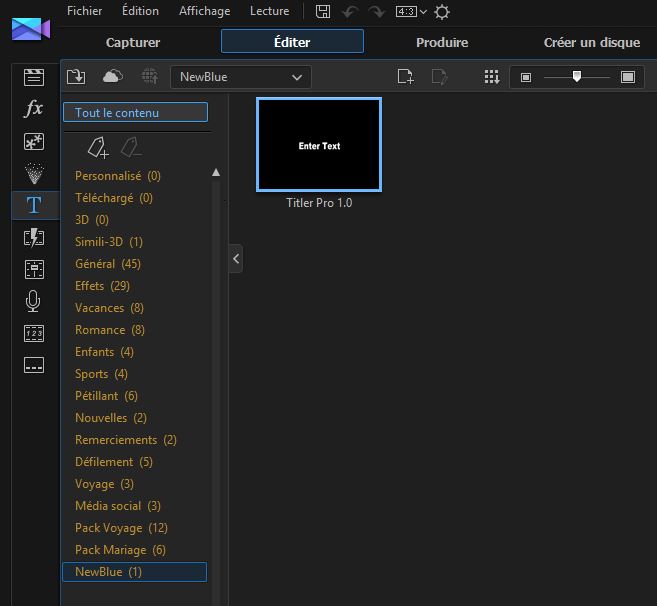Screen dimensions: 657x606
Task: Click the modify selected template icon
Action: pos(439,77)
